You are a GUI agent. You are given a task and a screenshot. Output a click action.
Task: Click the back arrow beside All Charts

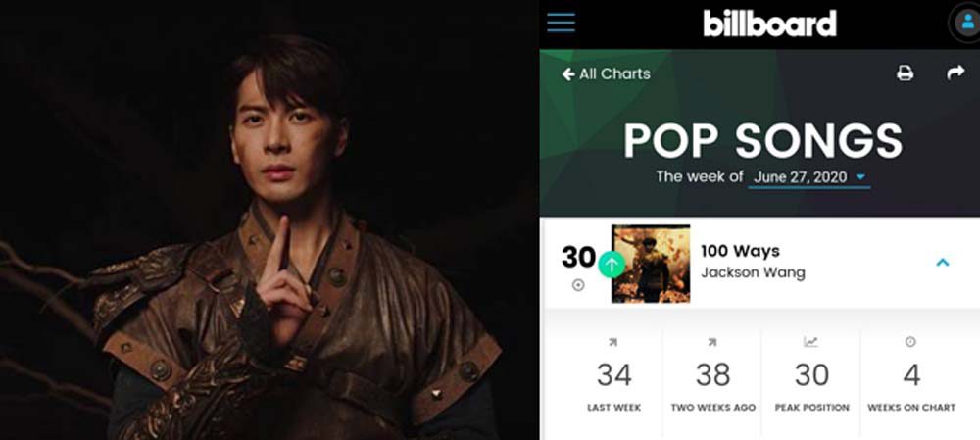click(567, 74)
